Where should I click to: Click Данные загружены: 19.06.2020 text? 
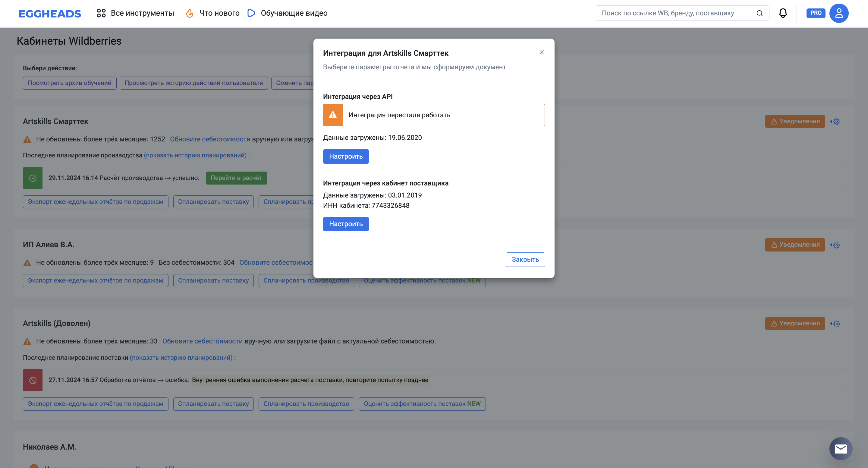pyautogui.click(x=372, y=138)
